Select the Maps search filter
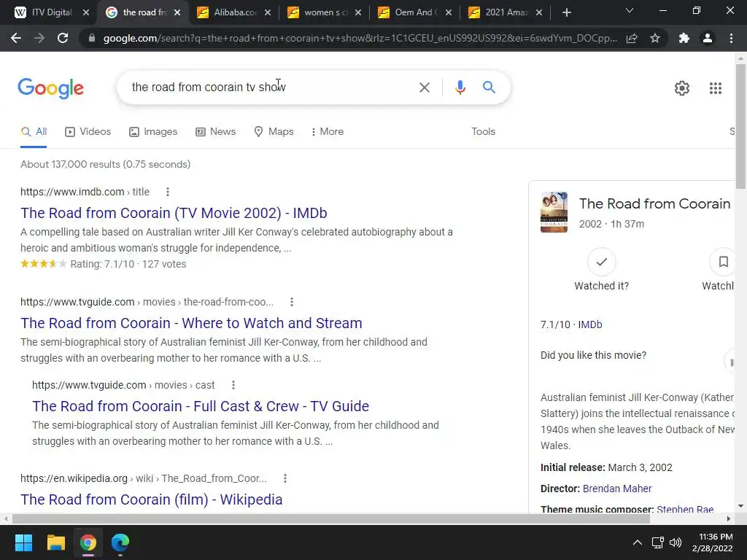Viewport: 747px width, 560px height. pyautogui.click(x=274, y=131)
